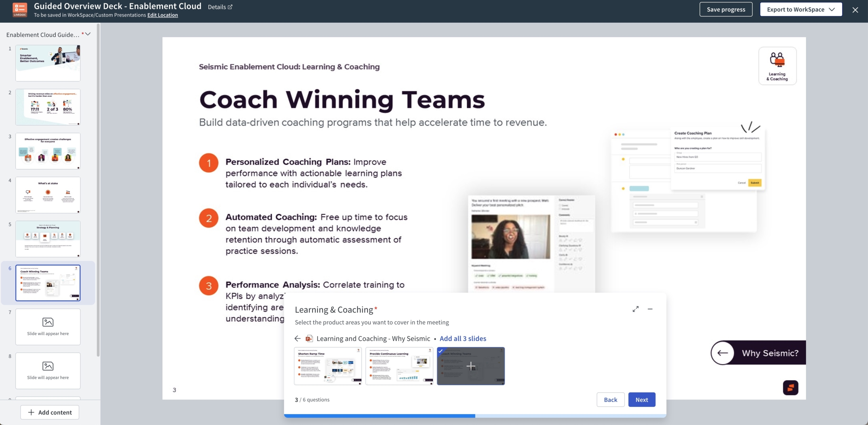This screenshot has width=868, height=425.
Task: Select slide 3 Effective engagement thumbnail
Action: tap(48, 151)
